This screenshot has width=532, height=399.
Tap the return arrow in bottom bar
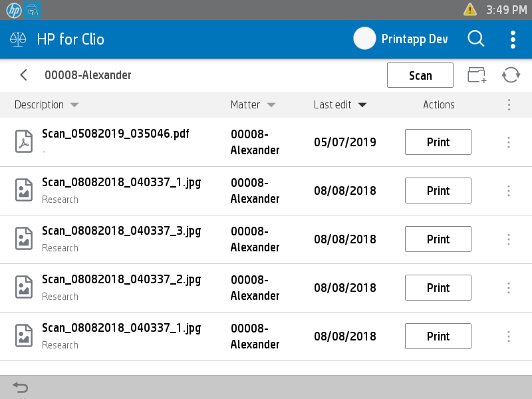tap(21, 387)
